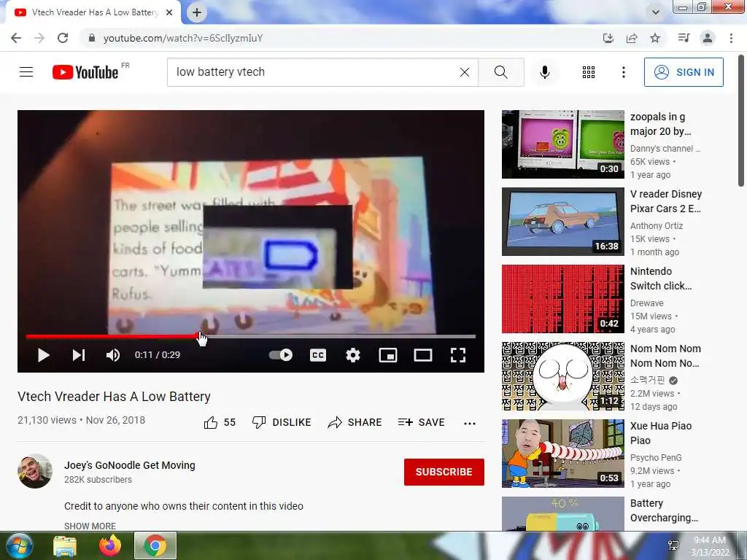Click the taskbar clock

pos(710,546)
